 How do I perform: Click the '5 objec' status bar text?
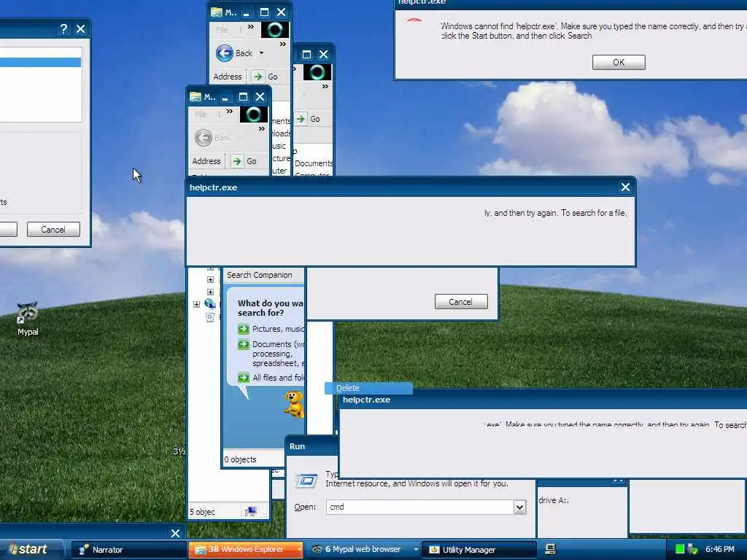[x=202, y=512]
